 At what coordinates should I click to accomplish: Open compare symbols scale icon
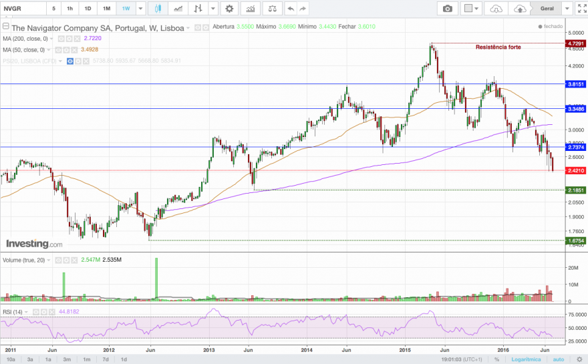273,8
